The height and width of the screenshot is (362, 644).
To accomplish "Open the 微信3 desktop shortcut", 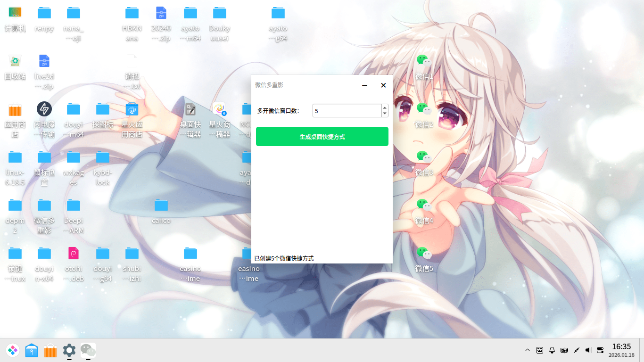I will point(424,163).
